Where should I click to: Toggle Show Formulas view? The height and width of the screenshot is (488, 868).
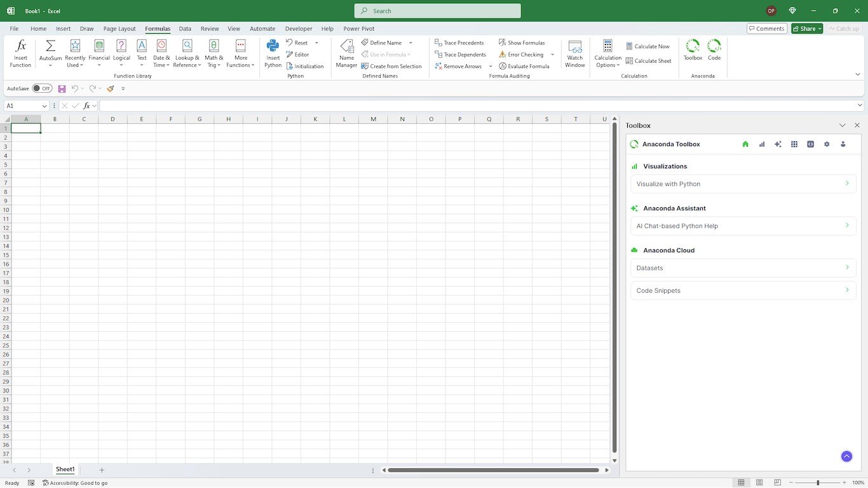pos(522,43)
